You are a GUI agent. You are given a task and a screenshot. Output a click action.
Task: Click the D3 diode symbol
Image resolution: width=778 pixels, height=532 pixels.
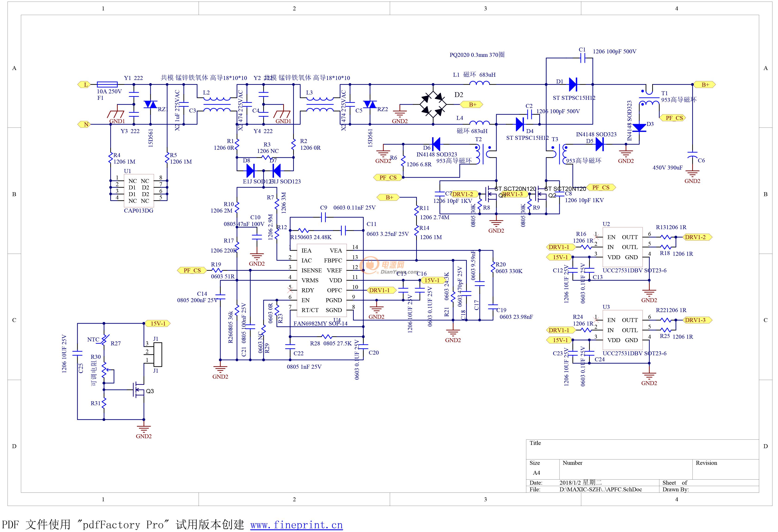[x=640, y=128]
